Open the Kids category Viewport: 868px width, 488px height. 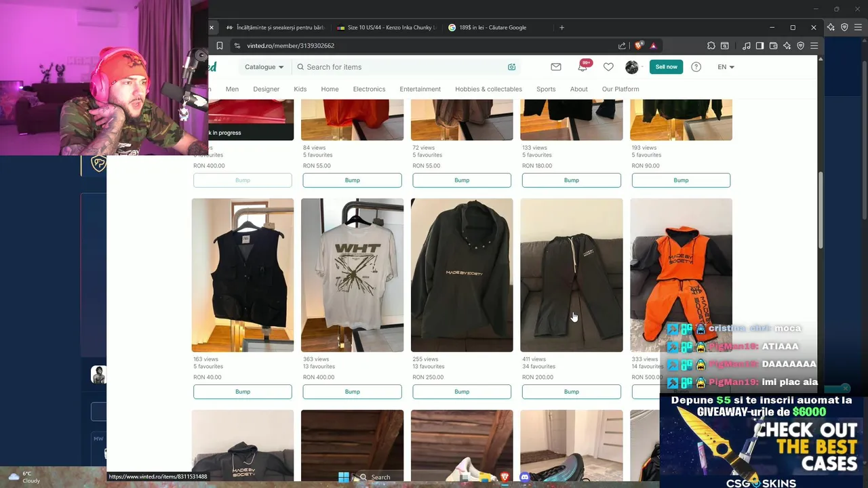pos(300,89)
